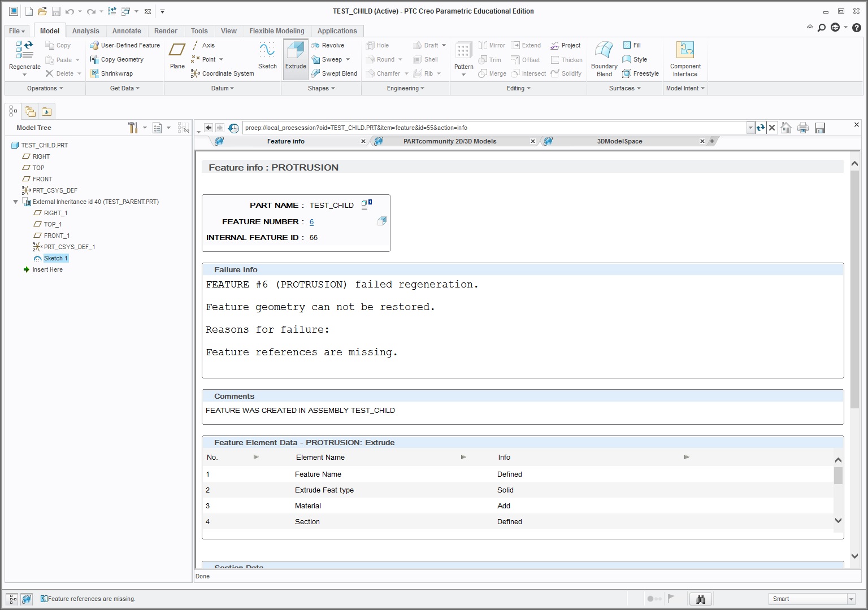Choose Swept Blend tool

(x=334, y=73)
